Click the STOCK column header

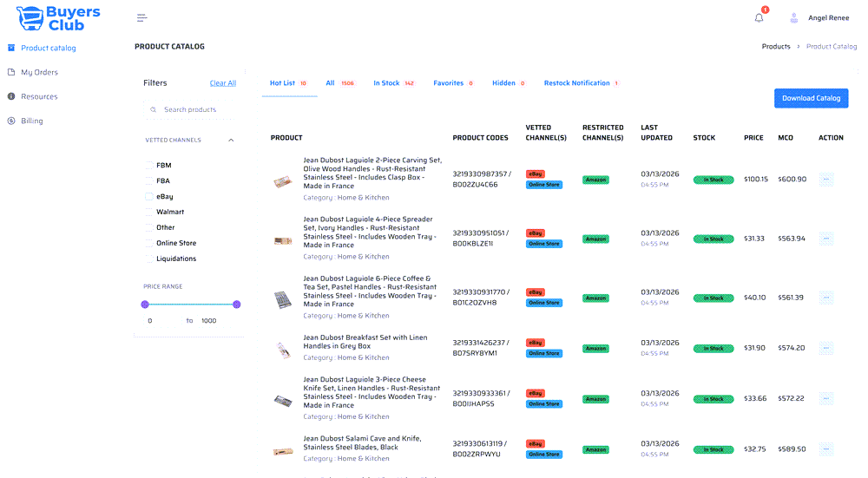(704, 138)
